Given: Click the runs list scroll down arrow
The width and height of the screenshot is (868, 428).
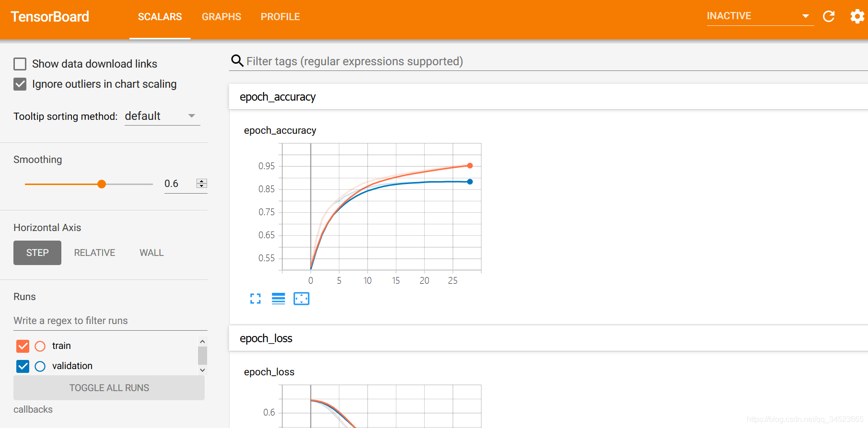Looking at the screenshot, I should click(x=202, y=370).
